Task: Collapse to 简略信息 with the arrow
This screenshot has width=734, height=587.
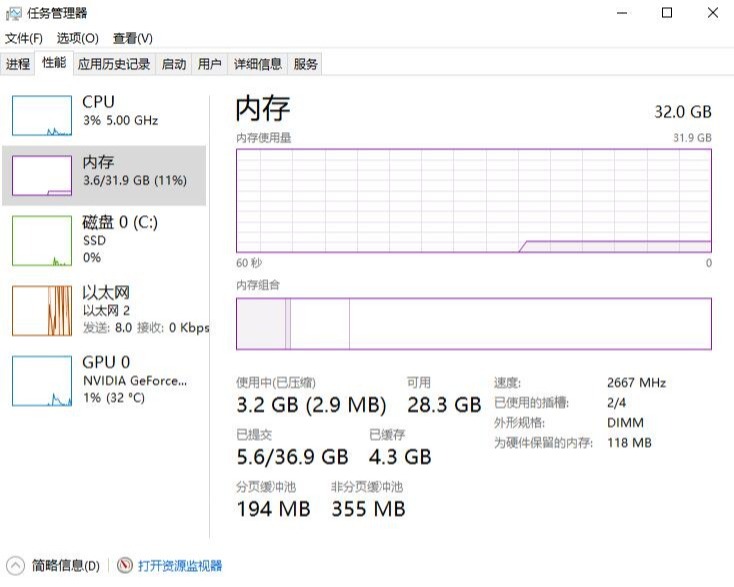Action: click(15, 566)
